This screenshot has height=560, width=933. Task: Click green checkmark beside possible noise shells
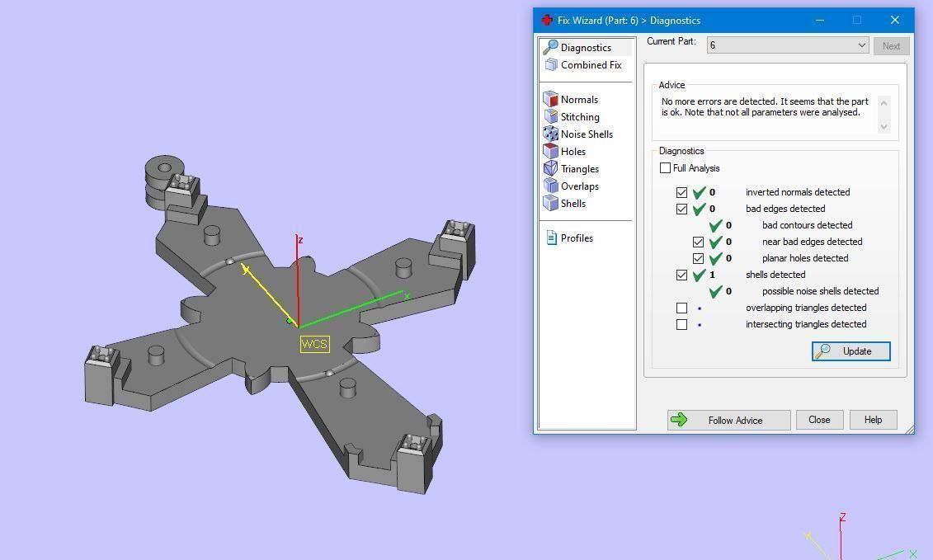(716, 291)
